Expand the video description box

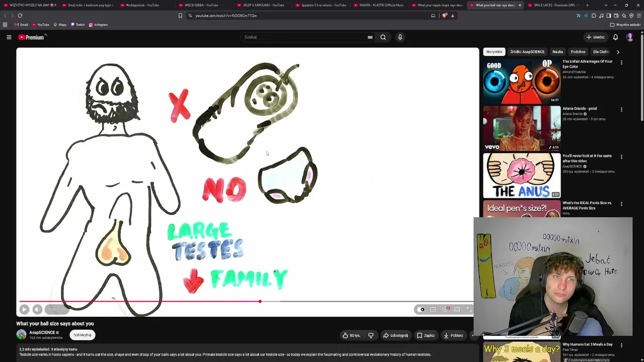(x=247, y=352)
